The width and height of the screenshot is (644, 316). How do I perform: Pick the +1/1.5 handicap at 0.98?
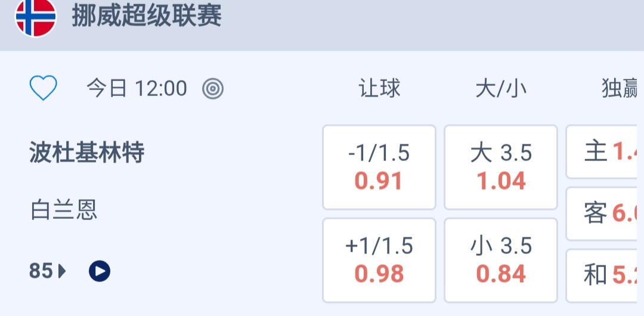tap(379, 260)
